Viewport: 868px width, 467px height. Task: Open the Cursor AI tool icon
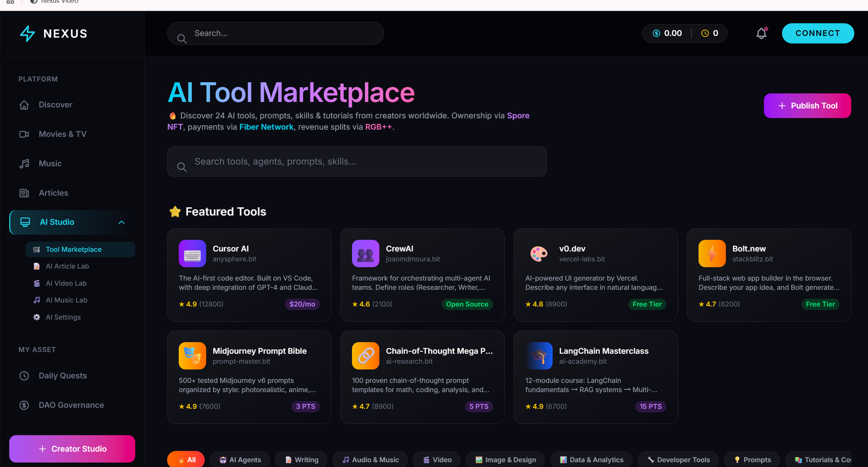tap(192, 253)
